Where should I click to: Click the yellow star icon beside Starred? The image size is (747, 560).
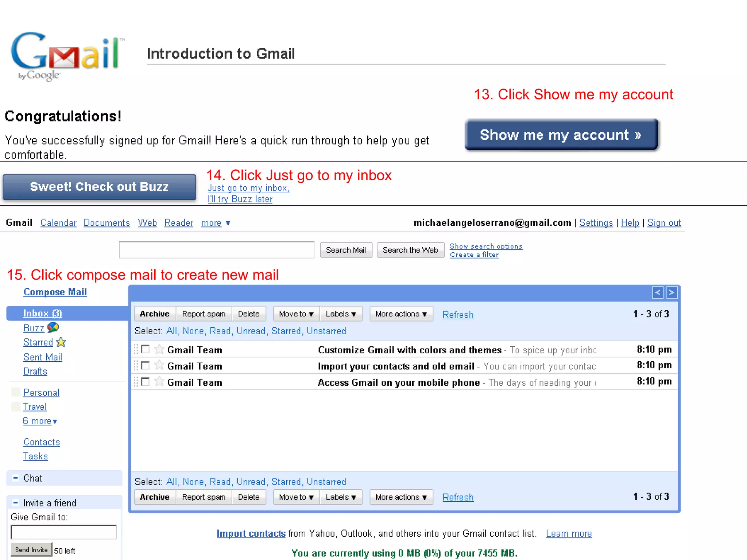tap(61, 342)
